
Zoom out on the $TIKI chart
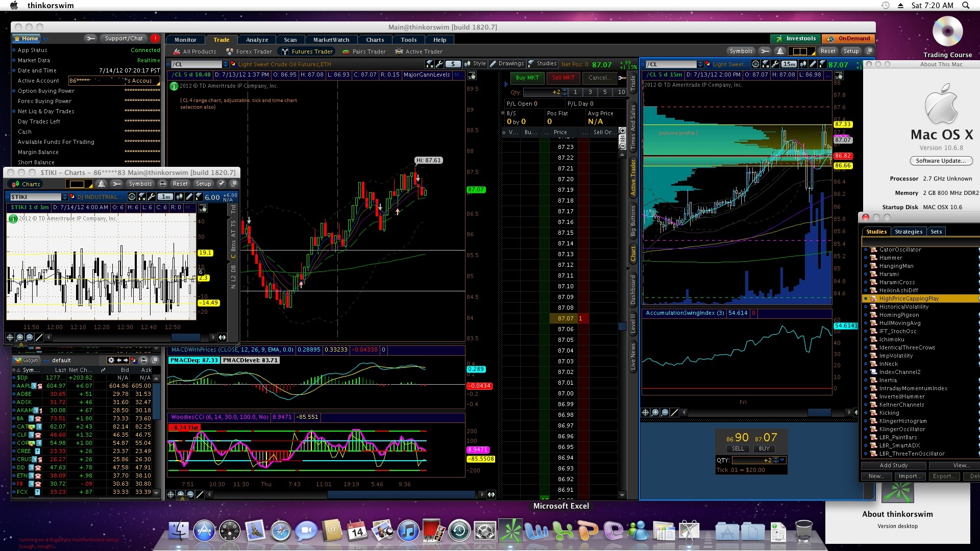(30, 337)
